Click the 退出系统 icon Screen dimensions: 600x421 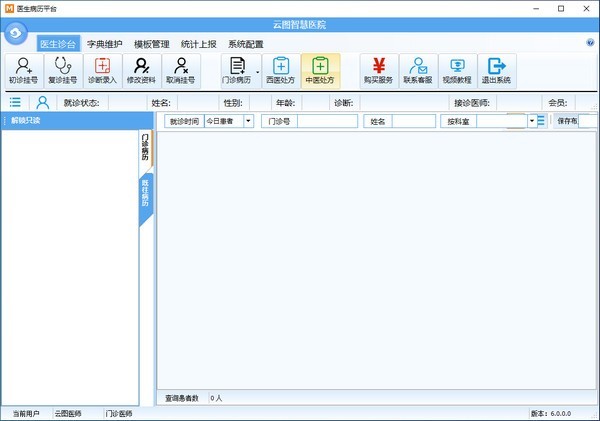point(497,71)
